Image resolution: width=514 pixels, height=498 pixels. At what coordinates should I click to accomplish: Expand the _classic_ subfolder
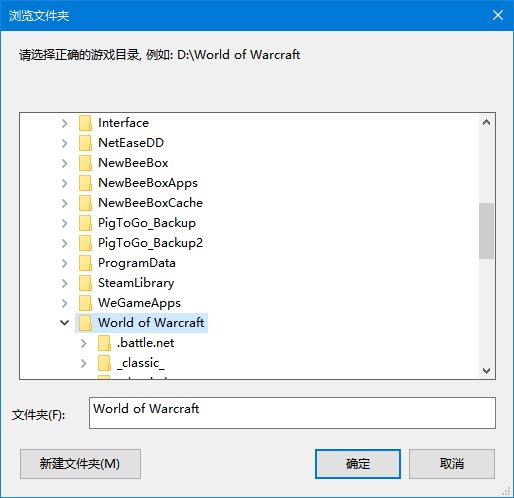pos(84,363)
